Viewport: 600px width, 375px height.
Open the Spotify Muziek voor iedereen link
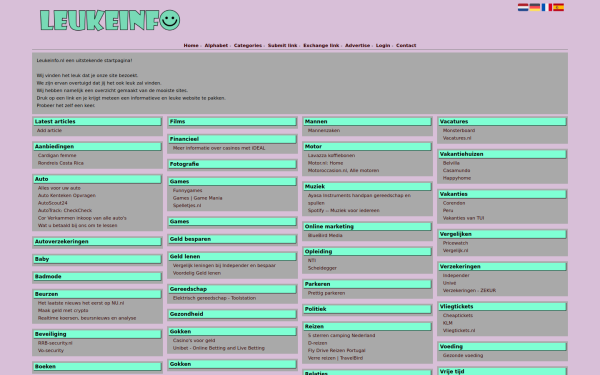click(x=344, y=210)
